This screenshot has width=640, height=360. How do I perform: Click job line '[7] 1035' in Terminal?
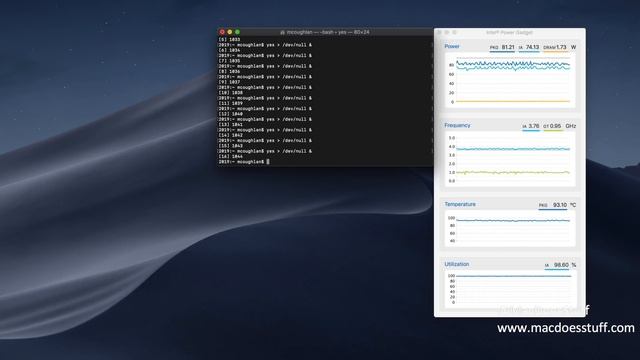point(229,61)
